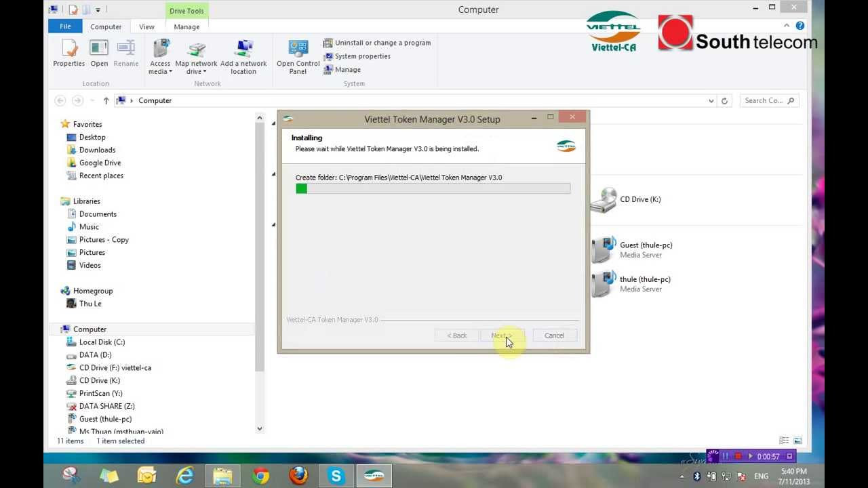
Task: Open Skype from taskbar
Action: click(x=336, y=476)
